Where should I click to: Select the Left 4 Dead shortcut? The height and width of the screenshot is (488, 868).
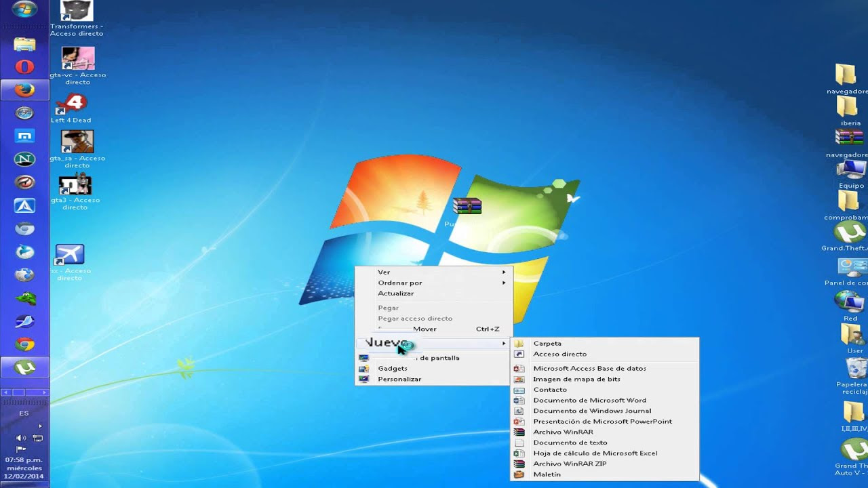point(71,108)
